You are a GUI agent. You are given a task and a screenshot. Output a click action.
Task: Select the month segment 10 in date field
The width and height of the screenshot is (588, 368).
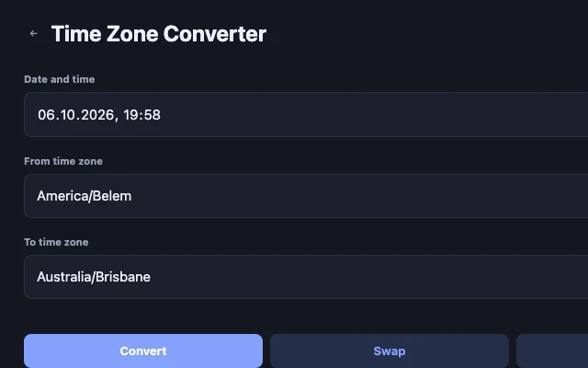[x=65, y=115]
